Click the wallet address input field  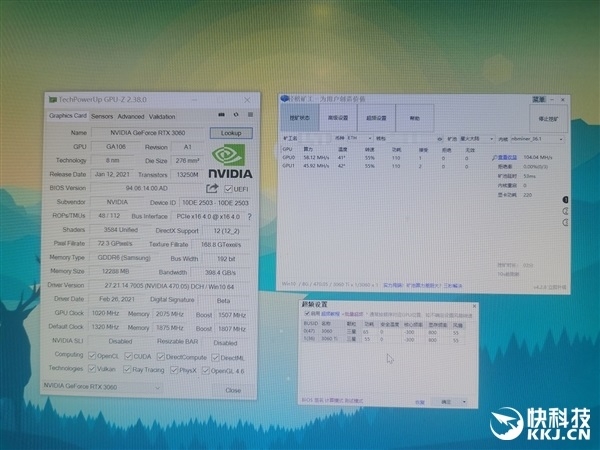click(x=411, y=139)
